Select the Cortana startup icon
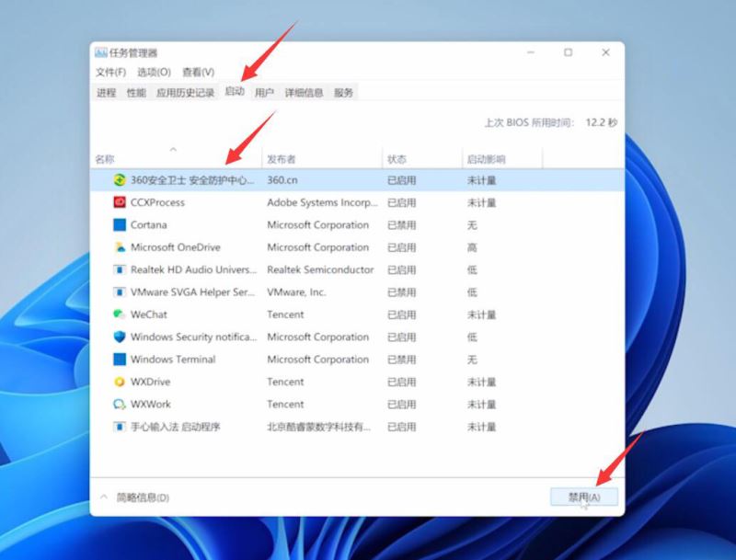The width and height of the screenshot is (736, 560). click(119, 225)
